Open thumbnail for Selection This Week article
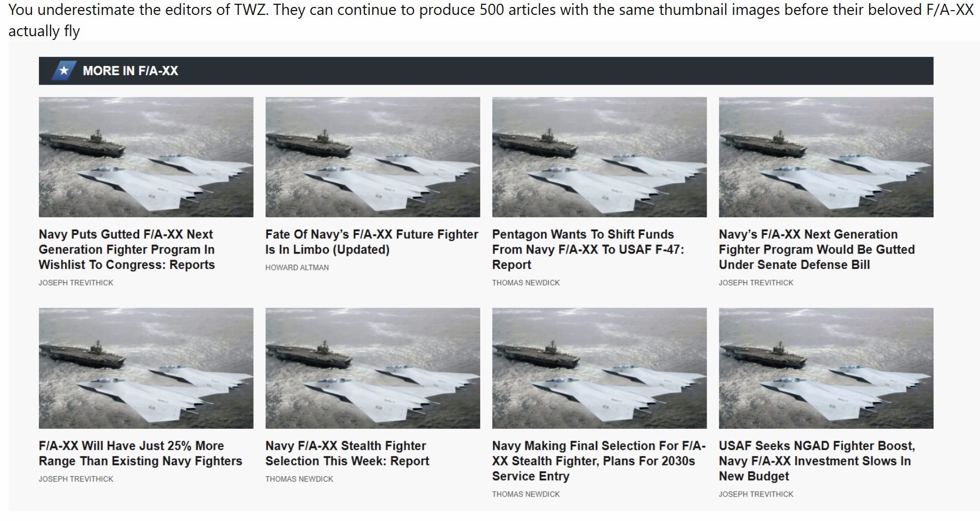This screenshot has height=521, width=980. 372,368
